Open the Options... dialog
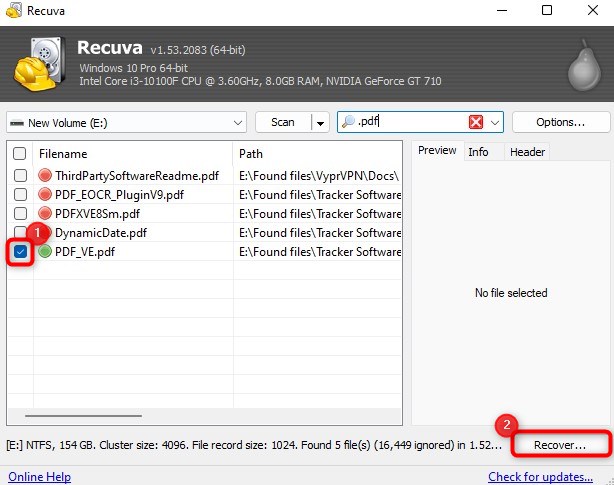Viewport: 614px width, 485px height. click(560, 122)
